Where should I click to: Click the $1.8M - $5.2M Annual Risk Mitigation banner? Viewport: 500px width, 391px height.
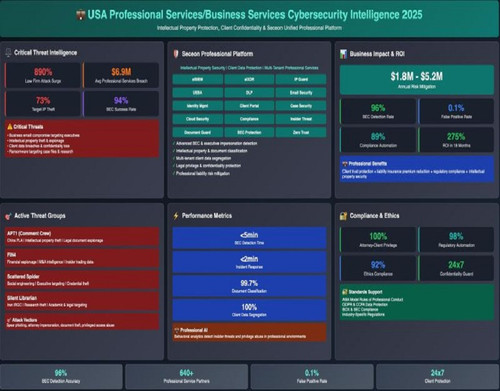417,80
